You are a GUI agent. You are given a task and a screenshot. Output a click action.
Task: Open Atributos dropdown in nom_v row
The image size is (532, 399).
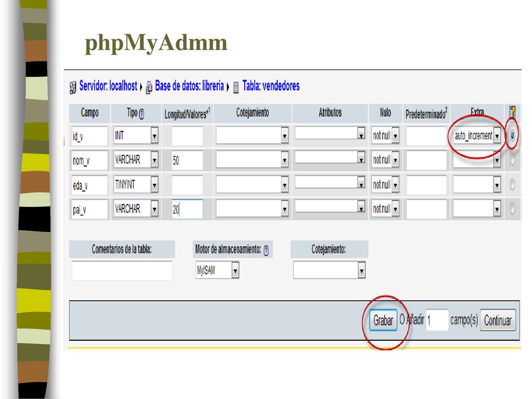(x=330, y=157)
